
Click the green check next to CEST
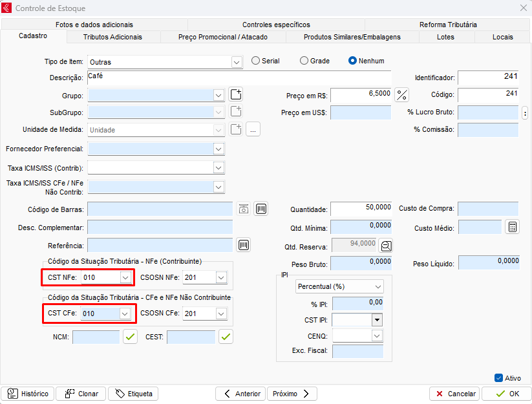pos(226,337)
